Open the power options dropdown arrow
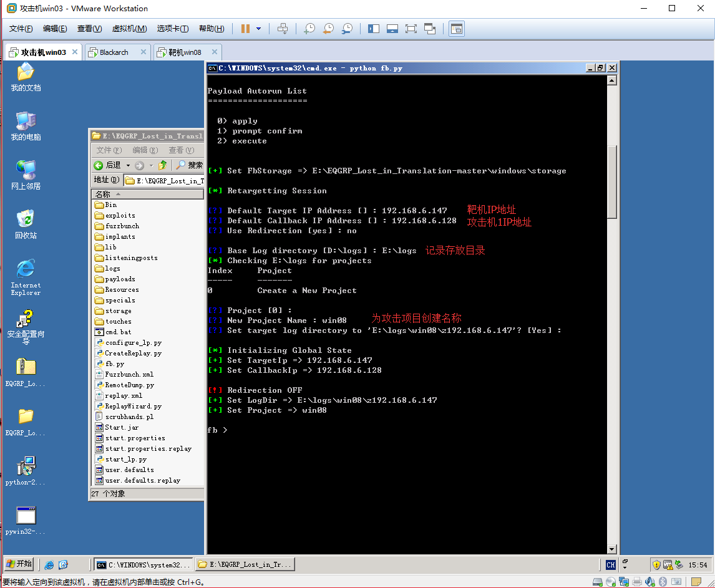 pos(258,29)
